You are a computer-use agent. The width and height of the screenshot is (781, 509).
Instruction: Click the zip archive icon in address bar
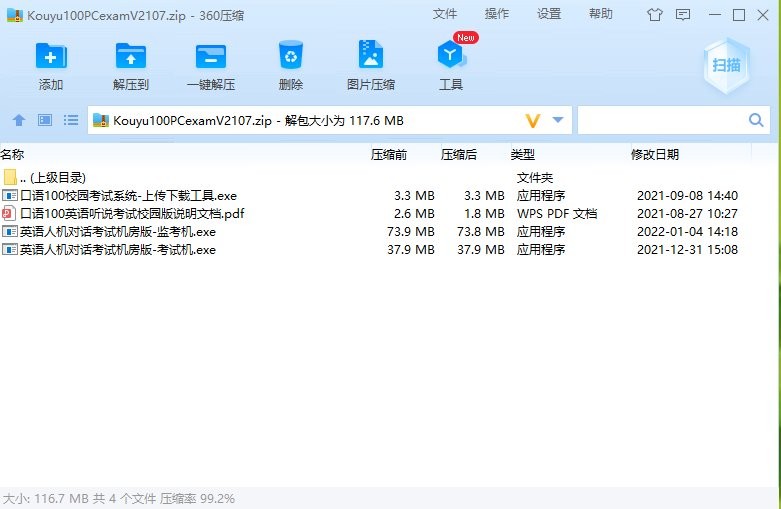point(101,120)
